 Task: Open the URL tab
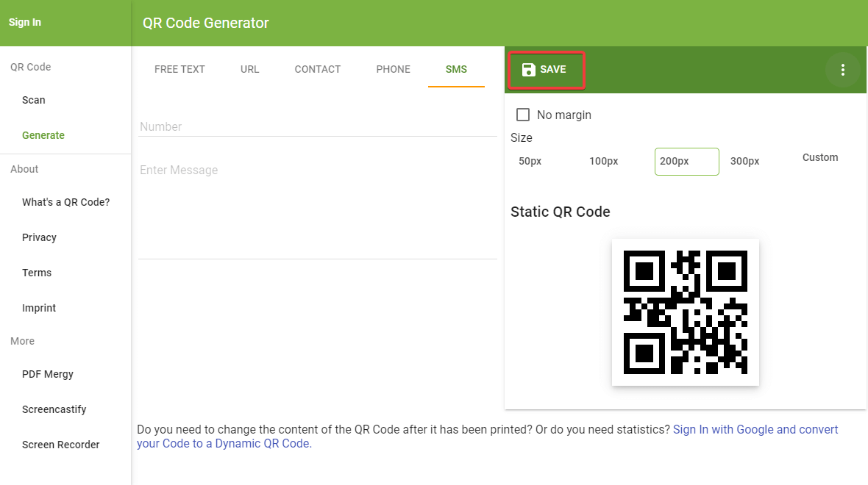pyautogui.click(x=249, y=69)
